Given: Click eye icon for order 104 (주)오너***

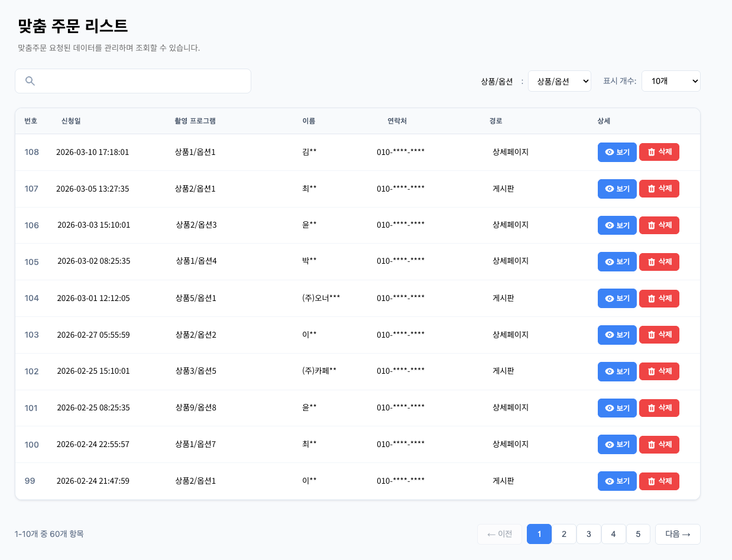Looking at the screenshot, I should click(610, 298).
